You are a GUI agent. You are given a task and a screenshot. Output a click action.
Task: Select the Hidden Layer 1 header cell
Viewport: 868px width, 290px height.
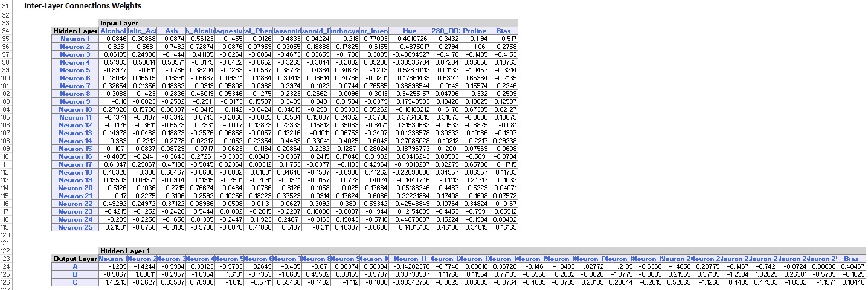pyautogui.click(x=125, y=251)
